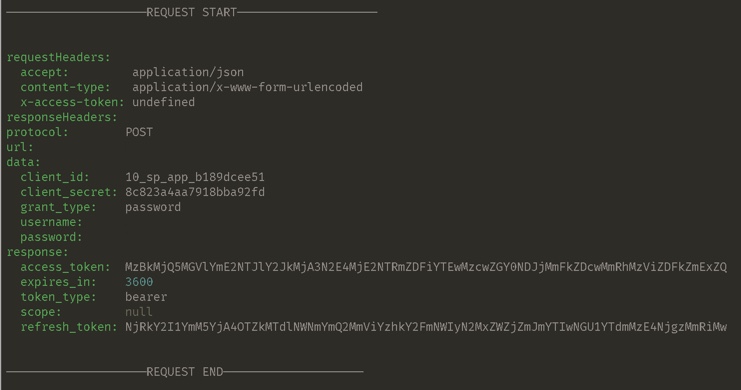Select the requestHeaders key label

[58, 57]
